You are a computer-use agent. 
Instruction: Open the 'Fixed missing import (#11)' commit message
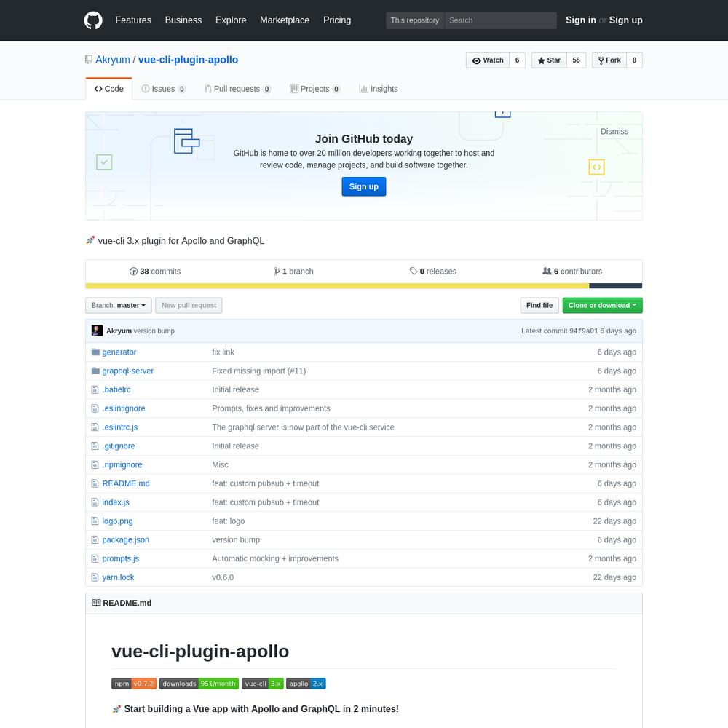[258, 371]
